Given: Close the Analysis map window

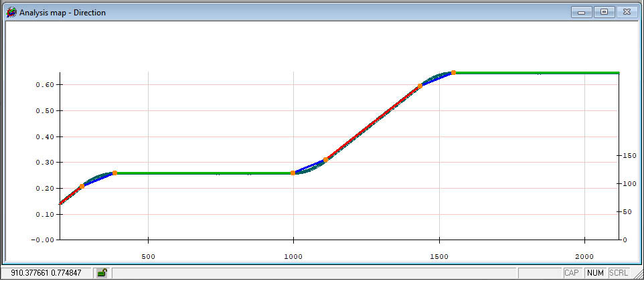Looking at the screenshot, I should tap(627, 12).
